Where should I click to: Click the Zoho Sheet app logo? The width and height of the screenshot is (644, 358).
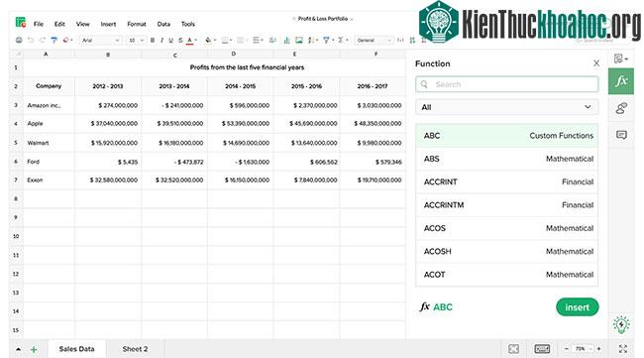click(21, 22)
